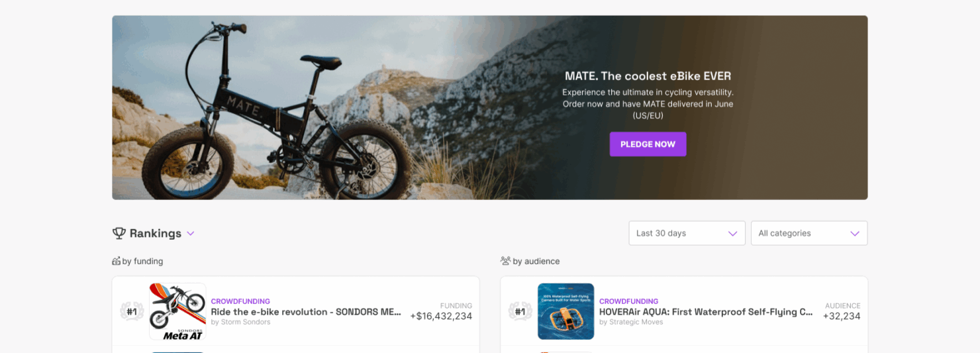Click the PLEDGE NOW button

coord(648,144)
